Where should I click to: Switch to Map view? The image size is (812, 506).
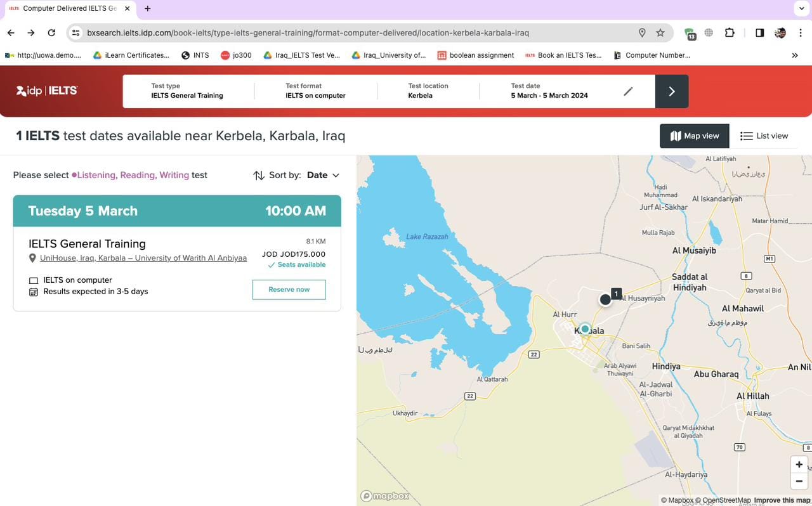pos(695,136)
